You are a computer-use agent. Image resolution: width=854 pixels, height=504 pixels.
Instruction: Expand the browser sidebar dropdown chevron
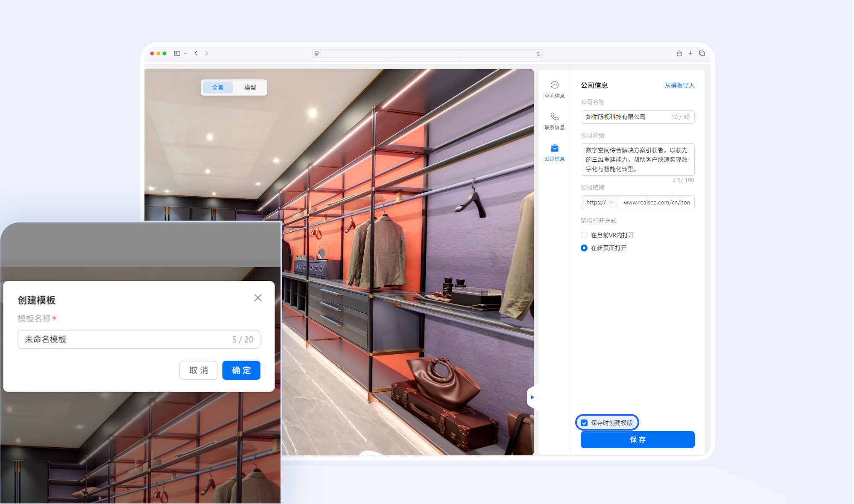(x=185, y=53)
